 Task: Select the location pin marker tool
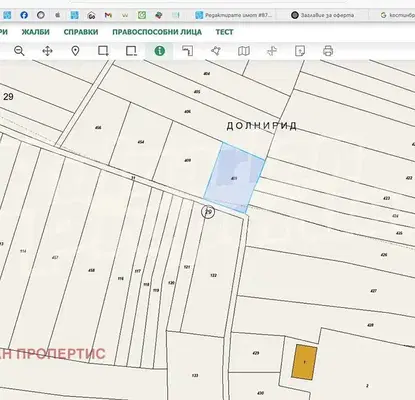[x=75, y=51]
